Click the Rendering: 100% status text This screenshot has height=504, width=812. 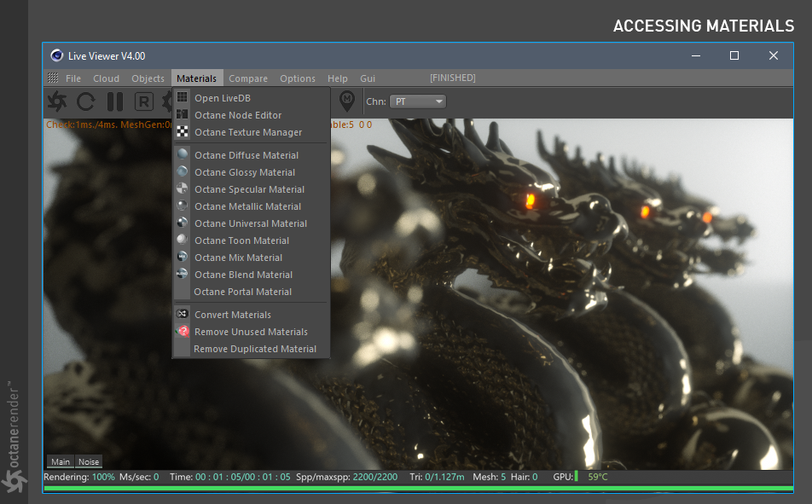pyautogui.click(x=79, y=477)
